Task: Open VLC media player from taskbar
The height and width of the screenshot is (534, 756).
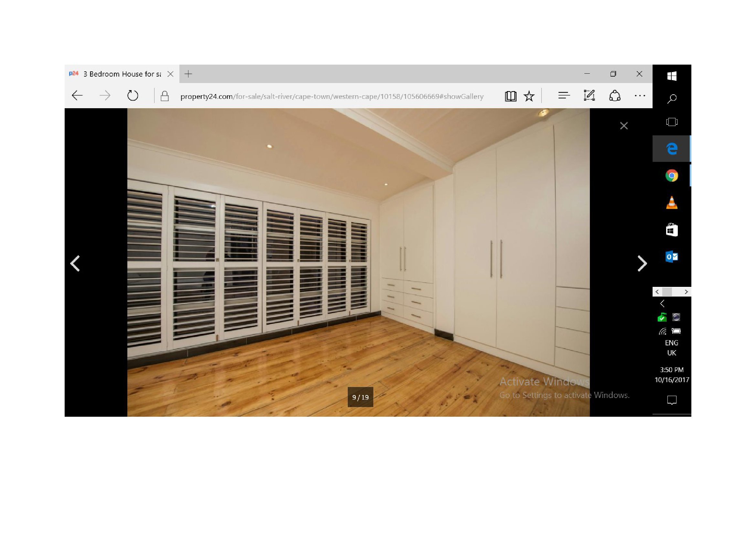Action: click(x=671, y=203)
